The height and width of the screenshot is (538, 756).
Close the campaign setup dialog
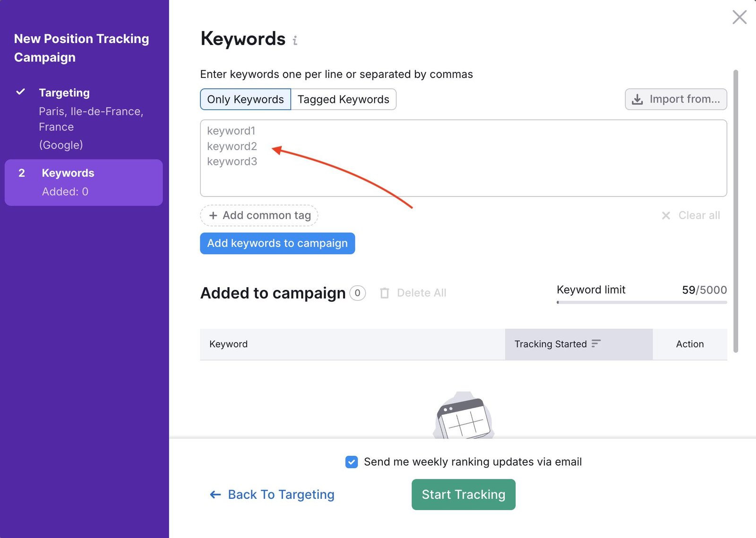(x=739, y=17)
